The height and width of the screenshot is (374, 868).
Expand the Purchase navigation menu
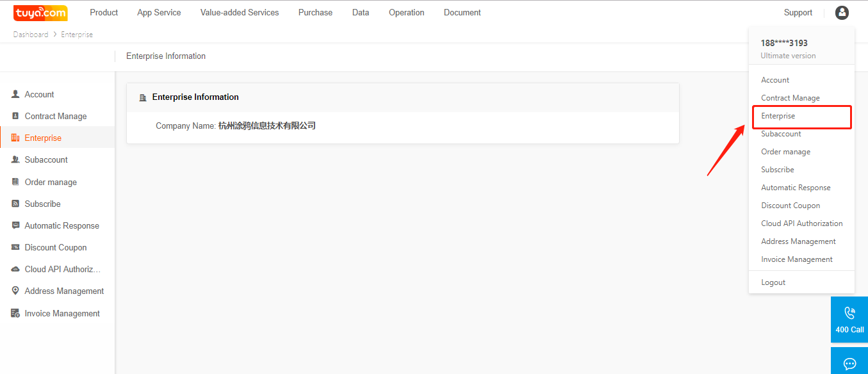coord(315,13)
